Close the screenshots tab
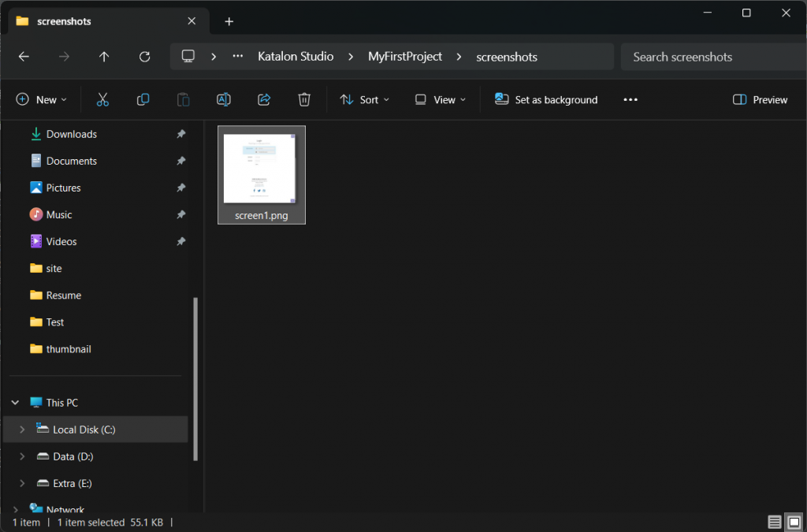 click(192, 20)
